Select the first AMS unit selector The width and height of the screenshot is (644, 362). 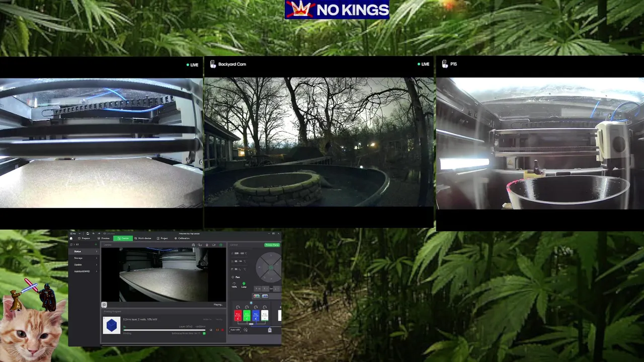257,296
